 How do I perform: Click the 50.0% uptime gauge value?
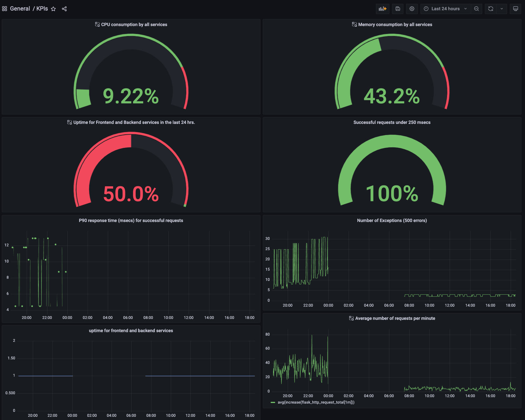point(131,194)
